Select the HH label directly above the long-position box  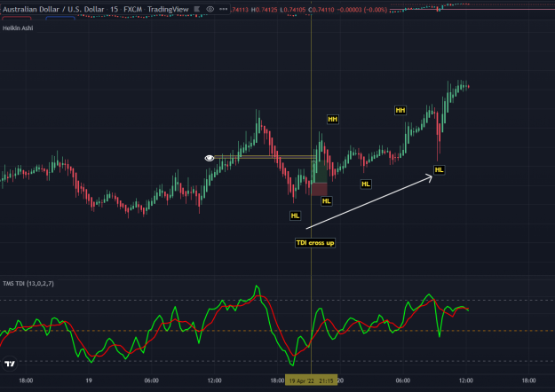(x=332, y=119)
